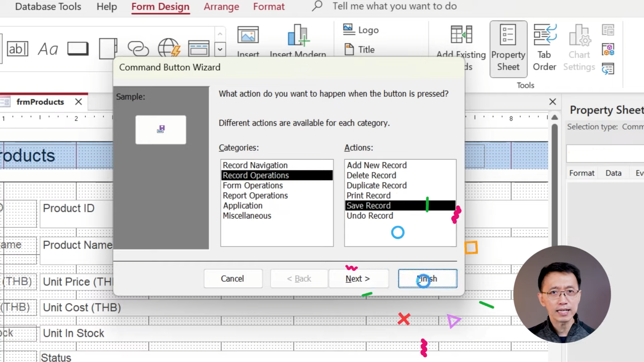Open the property sheet selection combo box
This screenshot has height=362, width=644.
coord(605,153)
